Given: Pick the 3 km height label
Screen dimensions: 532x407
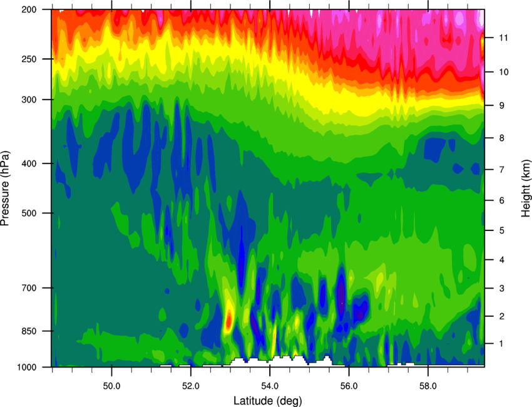Looking at the screenshot, I should coord(502,289).
